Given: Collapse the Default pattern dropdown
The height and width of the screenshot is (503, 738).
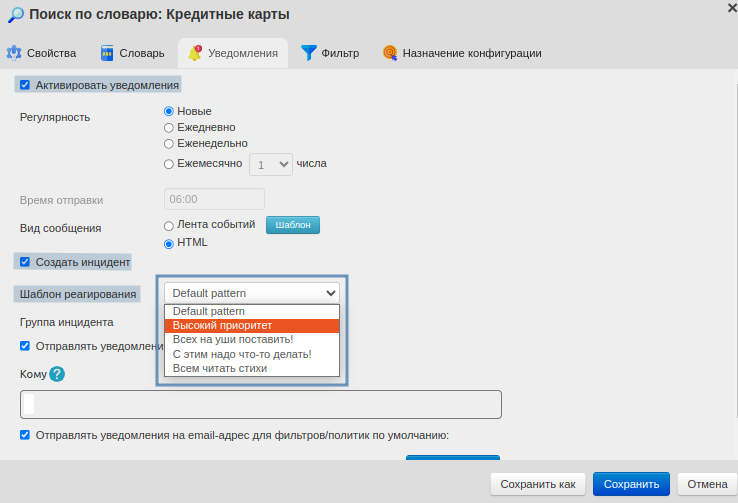Looking at the screenshot, I should point(252,293).
